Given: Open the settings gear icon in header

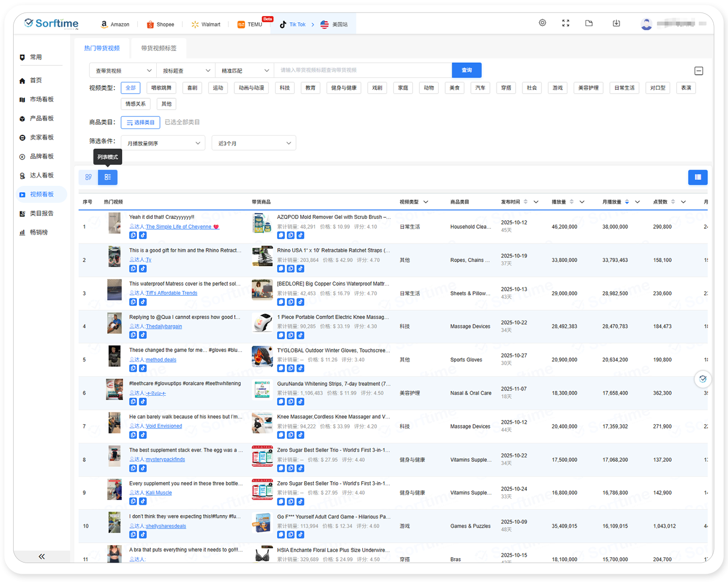Looking at the screenshot, I should [x=543, y=23].
